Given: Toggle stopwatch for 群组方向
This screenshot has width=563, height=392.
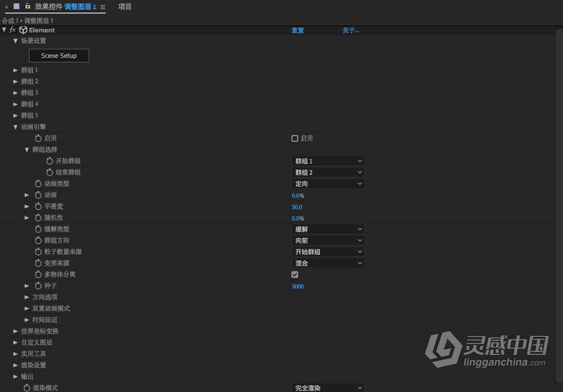Looking at the screenshot, I should tap(39, 240).
